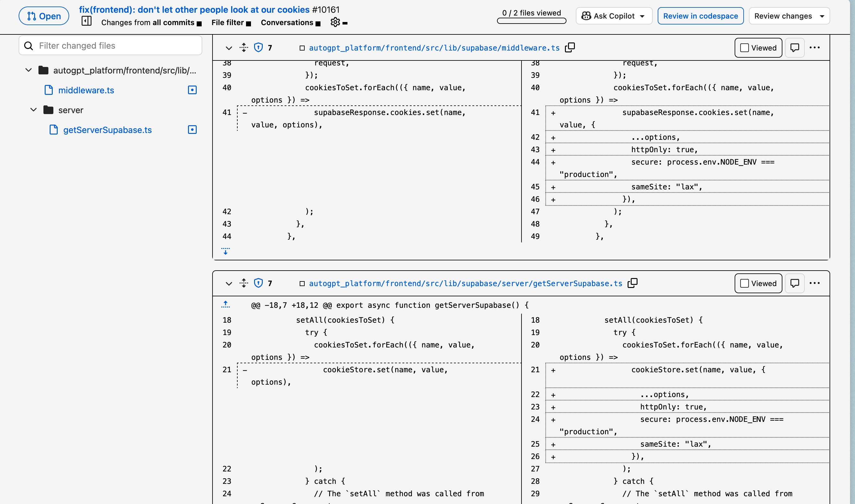Click the search magnifier icon in file filter
This screenshot has width=855, height=504.
coord(29,46)
